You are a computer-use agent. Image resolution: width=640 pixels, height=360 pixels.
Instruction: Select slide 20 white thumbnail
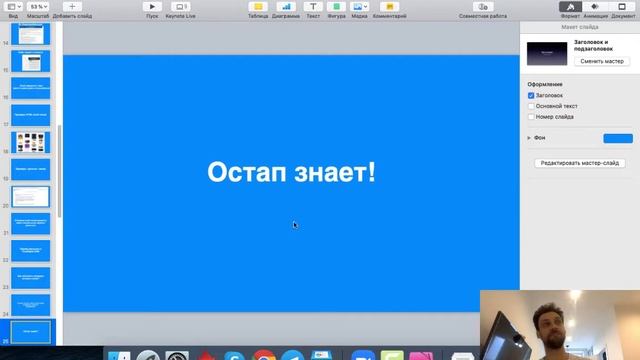click(x=31, y=197)
